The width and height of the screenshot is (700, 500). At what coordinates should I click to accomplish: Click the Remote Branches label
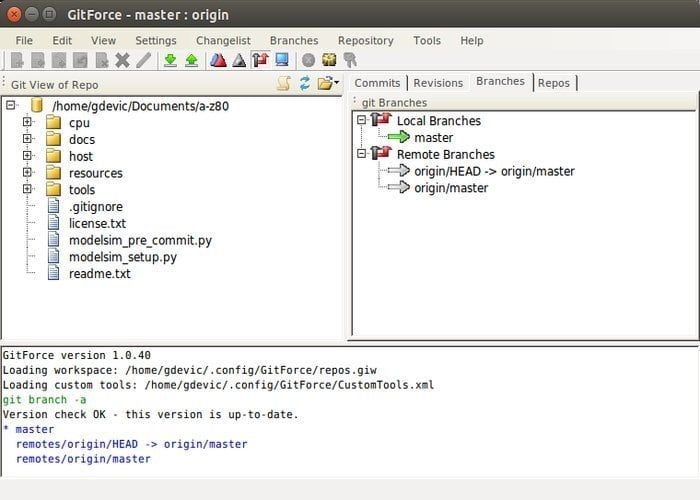[x=446, y=154]
